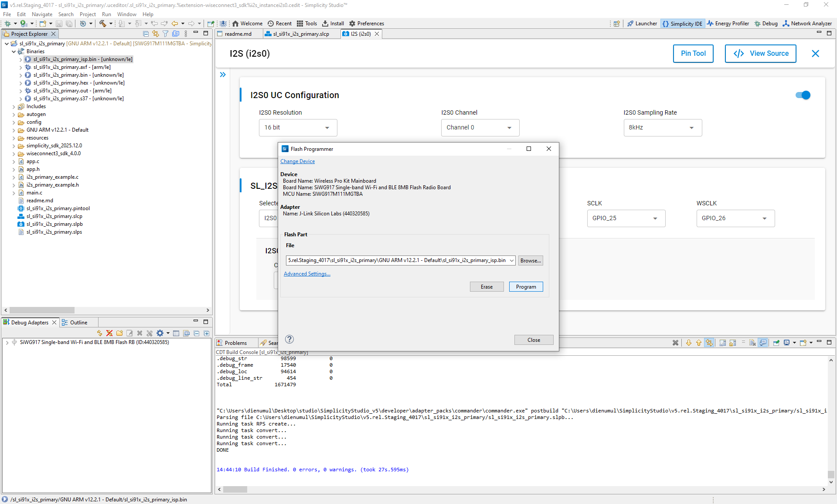Open the Navigate menu
The height and width of the screenshot is (504, 837).
tap(42, 14)
